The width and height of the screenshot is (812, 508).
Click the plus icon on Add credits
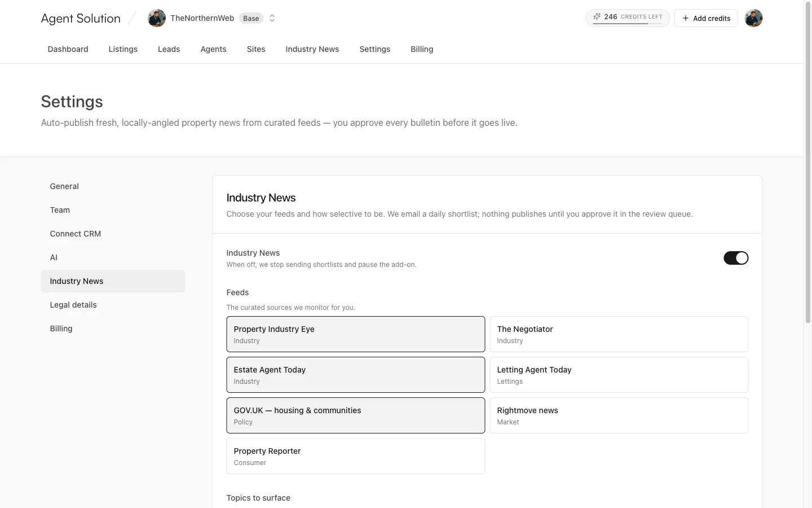pyautogui.click(x=686, y=18)
